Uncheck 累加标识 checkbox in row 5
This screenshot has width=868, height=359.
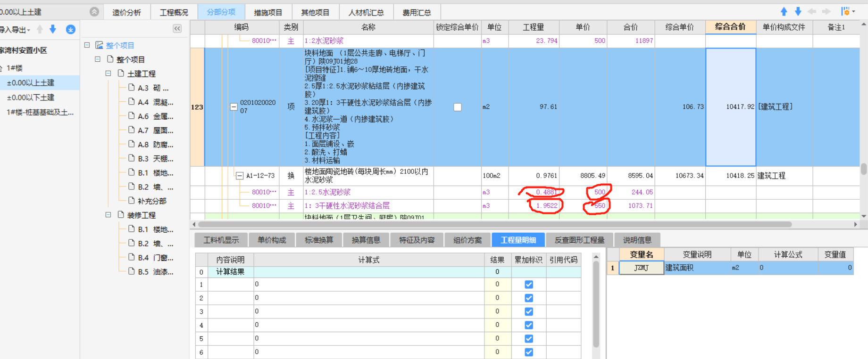pos(529,339)
